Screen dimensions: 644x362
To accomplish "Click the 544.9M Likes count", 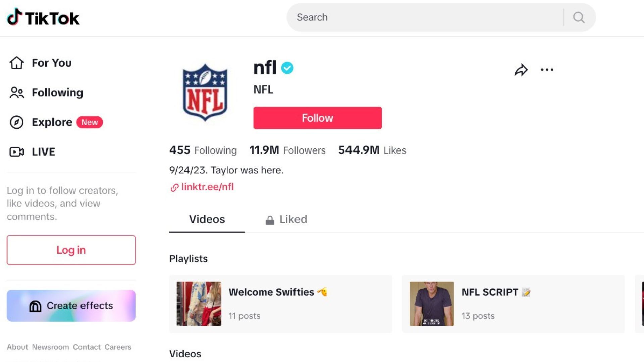I will coord(372,150).
